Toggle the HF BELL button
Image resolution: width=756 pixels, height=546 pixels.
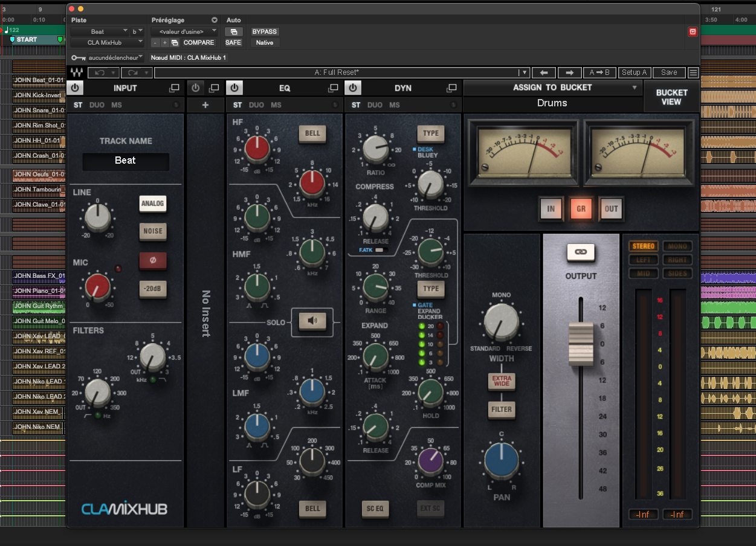click(x=312, y=133)
